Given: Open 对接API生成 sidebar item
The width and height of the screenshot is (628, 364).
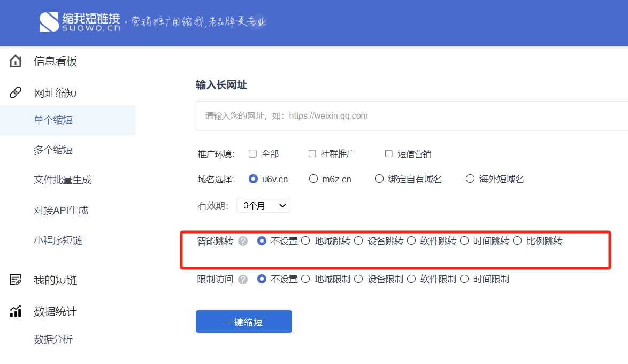Looking at the screenshot, I should click(60, 210).
